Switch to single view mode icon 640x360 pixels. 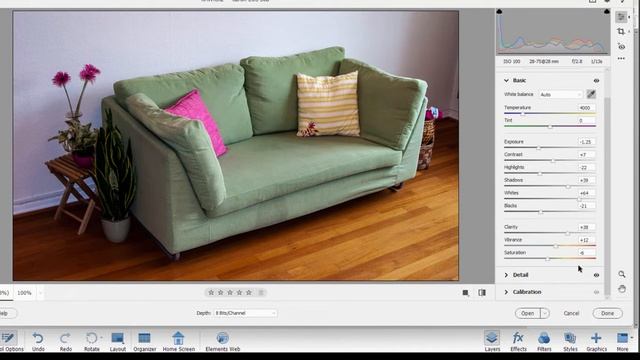465,293
